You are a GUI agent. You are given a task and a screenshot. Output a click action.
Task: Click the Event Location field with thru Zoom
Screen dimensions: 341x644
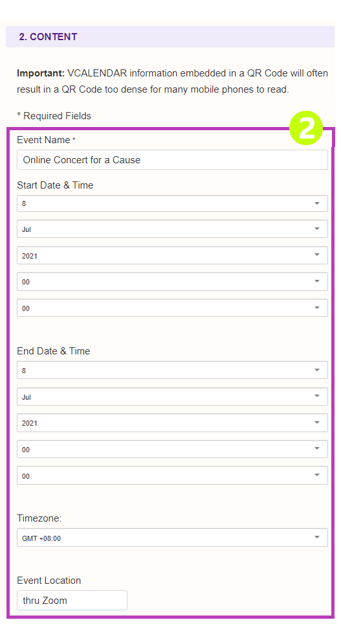(x=72, y=601)
